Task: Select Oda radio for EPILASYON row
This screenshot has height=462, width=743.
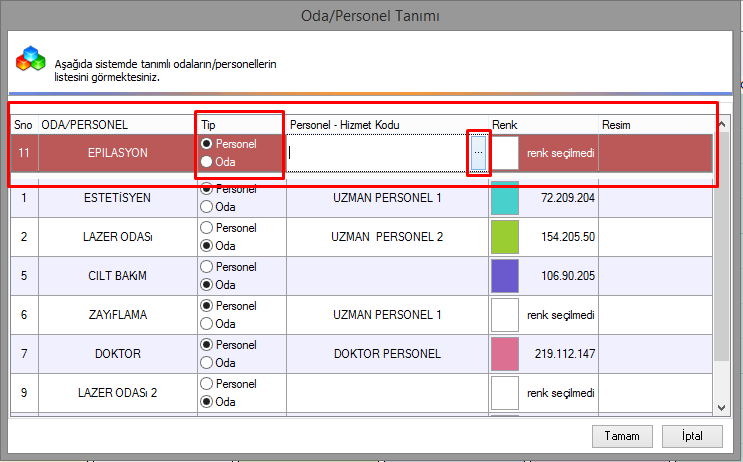Action: click(x=207, y=162)
